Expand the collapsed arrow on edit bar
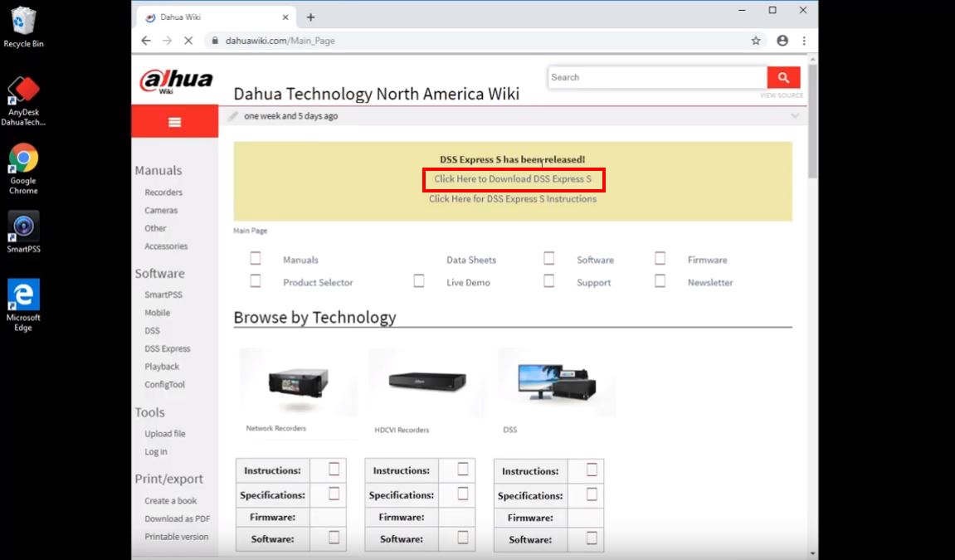The height and width of the screenshot is (560, 955). pyautogui.click(x=794, y=116)
